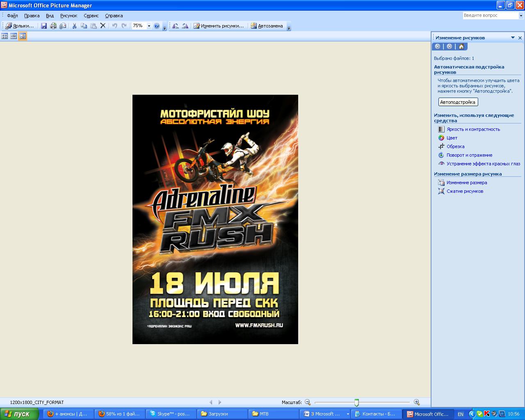Send picture by mail attachment icon
The height and width of the screenshot is (420, 525).
[63, 26]
